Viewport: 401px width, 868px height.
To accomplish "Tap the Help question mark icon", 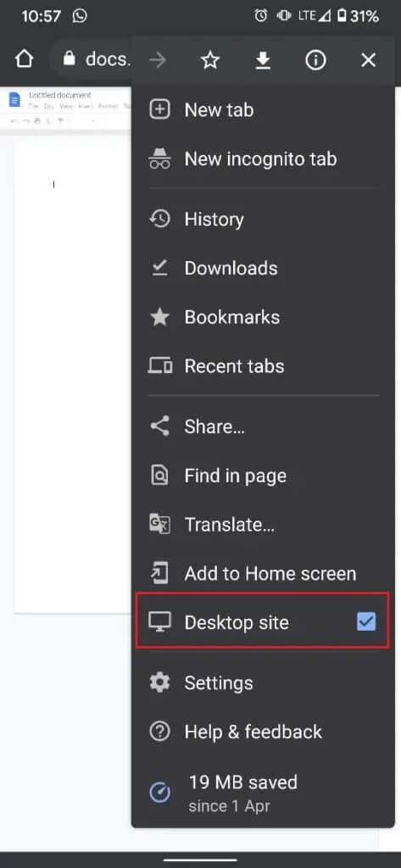I will click(x=159, y=732).
